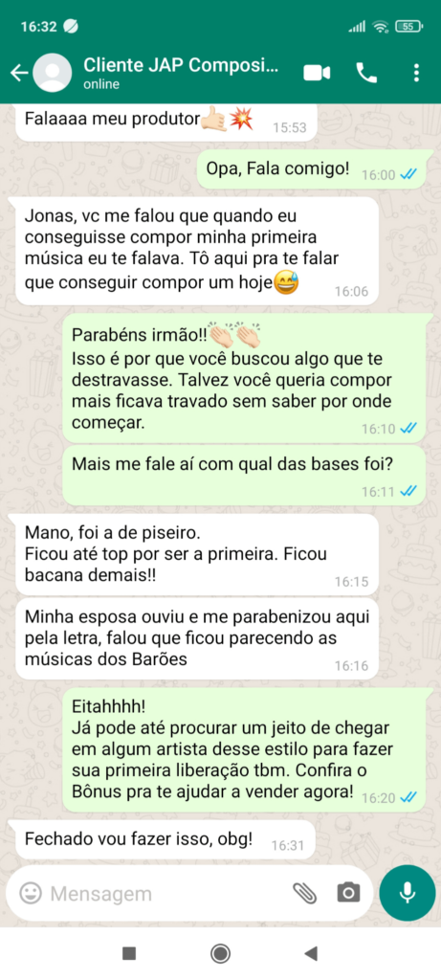This screenshot has height=980, width=441.
Task: Select the 'Falaaaa meu produtor' message
Action: [166, 122]
